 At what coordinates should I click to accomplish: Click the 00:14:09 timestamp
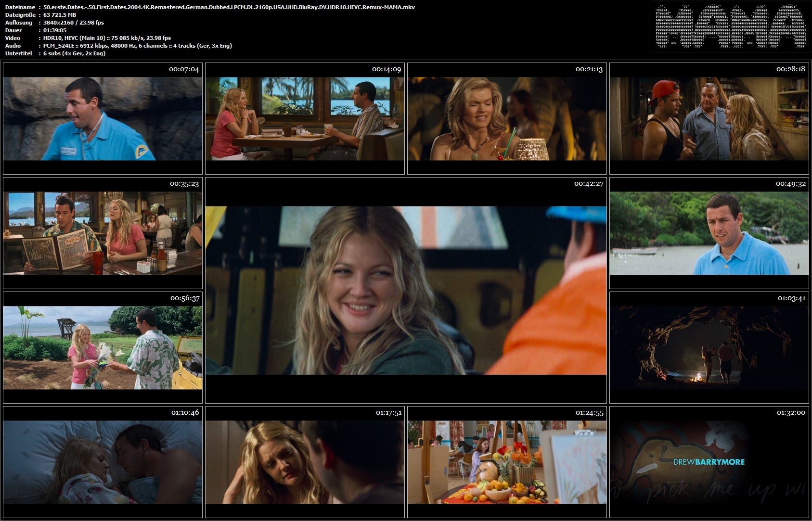coord(387,69)
